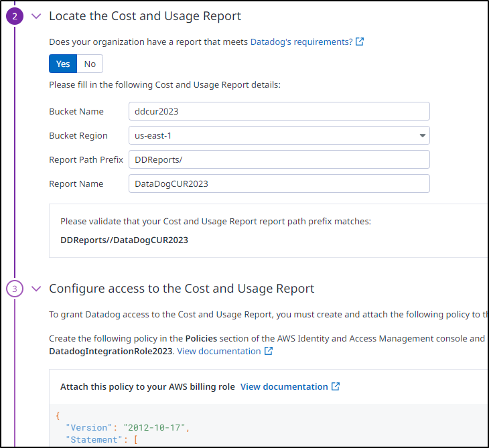The image size is (489, 448).
Task: Select the DDReports//DataDogCUR2023 path text
Action: pos(124,240)
